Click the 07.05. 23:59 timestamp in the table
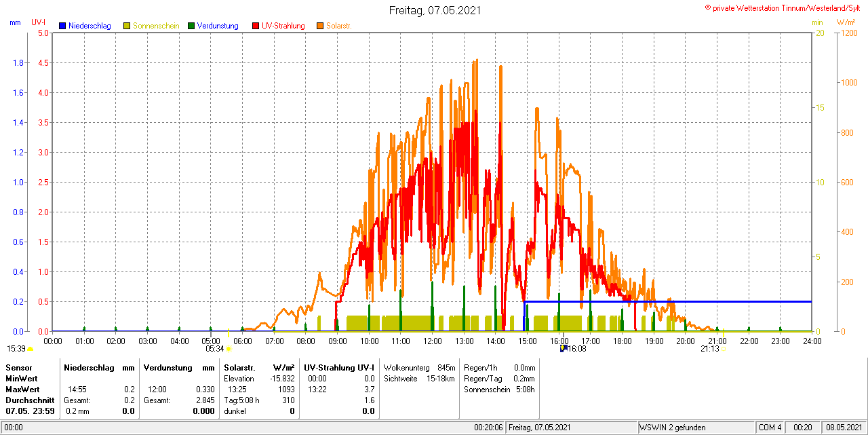 pos(30,411)
